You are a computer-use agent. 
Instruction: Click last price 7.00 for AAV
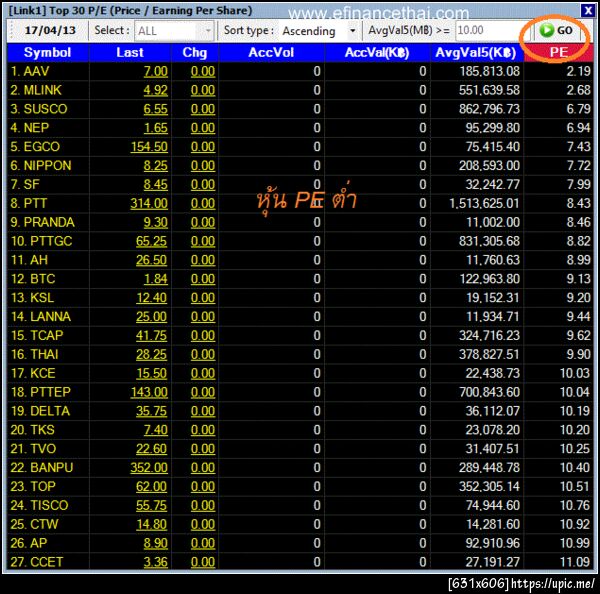coord(156,72)
